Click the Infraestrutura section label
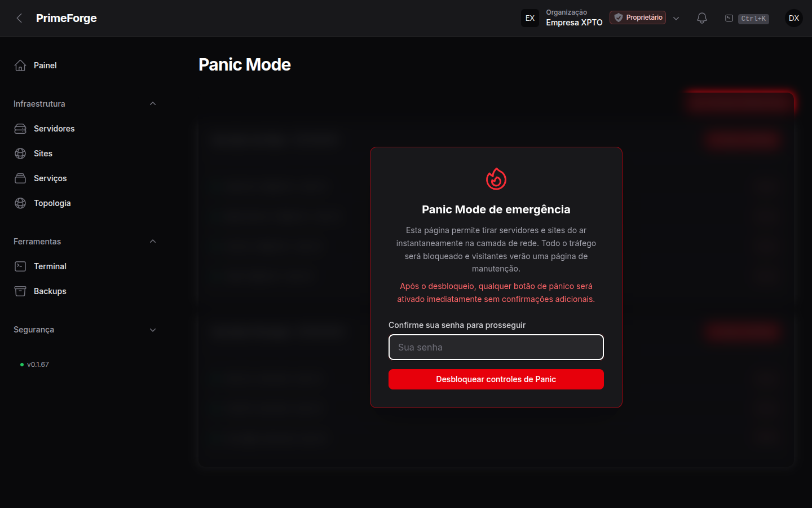The width and height of the screenshot is (812, 508). (39, 104)
